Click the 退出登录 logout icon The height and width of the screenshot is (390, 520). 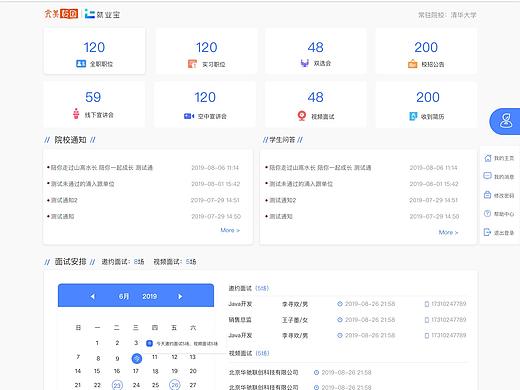pos(487,232)
